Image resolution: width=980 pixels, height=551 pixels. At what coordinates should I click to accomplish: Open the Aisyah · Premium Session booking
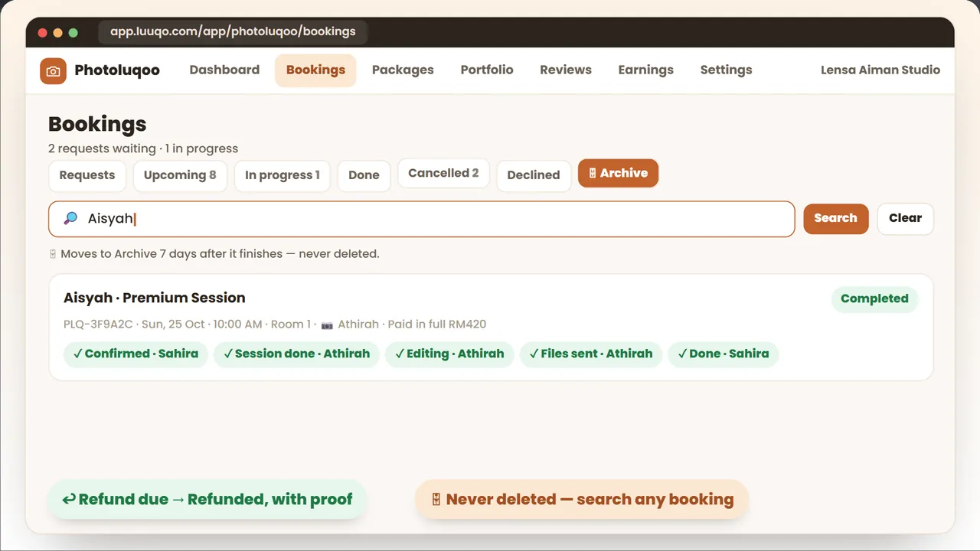click(x=491, y=328)
